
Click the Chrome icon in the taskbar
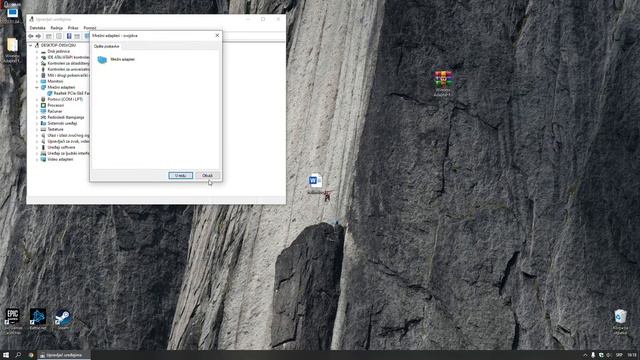pos(31,355)
